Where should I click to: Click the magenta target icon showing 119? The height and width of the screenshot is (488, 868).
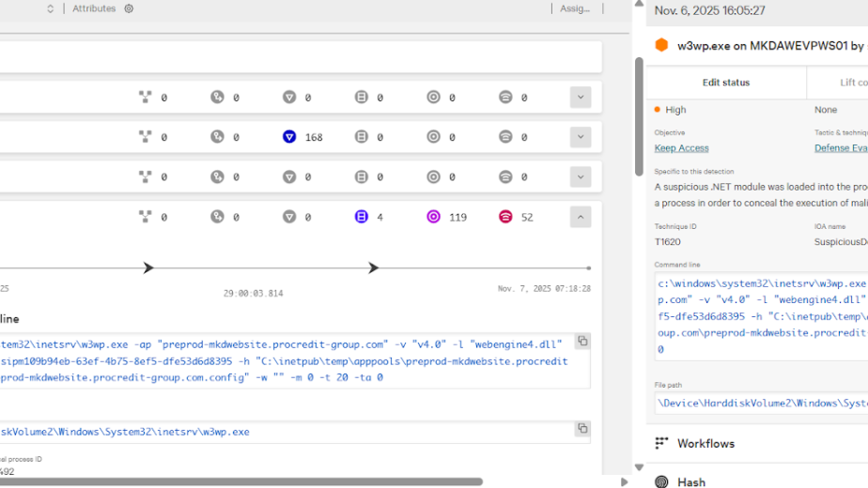pos(433,217)
